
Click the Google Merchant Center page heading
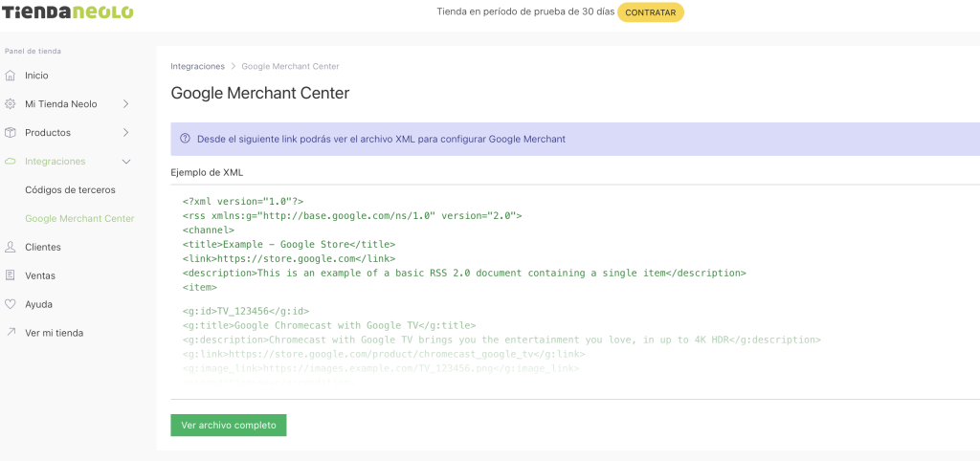coord(260,93)
